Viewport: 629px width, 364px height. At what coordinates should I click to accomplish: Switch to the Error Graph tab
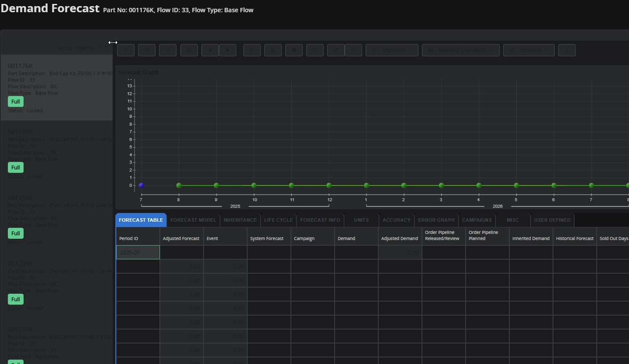(x=436, y=220)
